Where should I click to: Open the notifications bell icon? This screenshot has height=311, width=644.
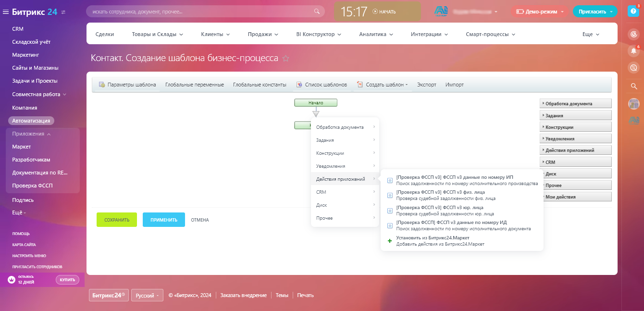[633, 50]
